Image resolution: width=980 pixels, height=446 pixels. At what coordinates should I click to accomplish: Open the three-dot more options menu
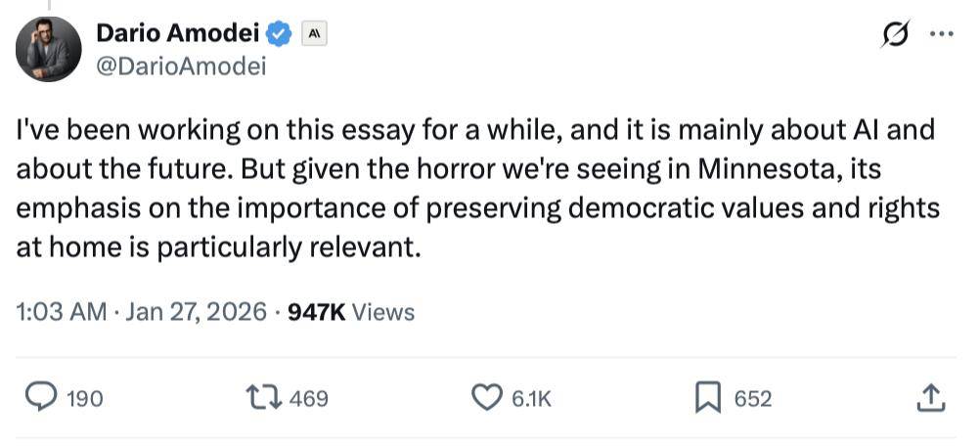tap(940, 34)
